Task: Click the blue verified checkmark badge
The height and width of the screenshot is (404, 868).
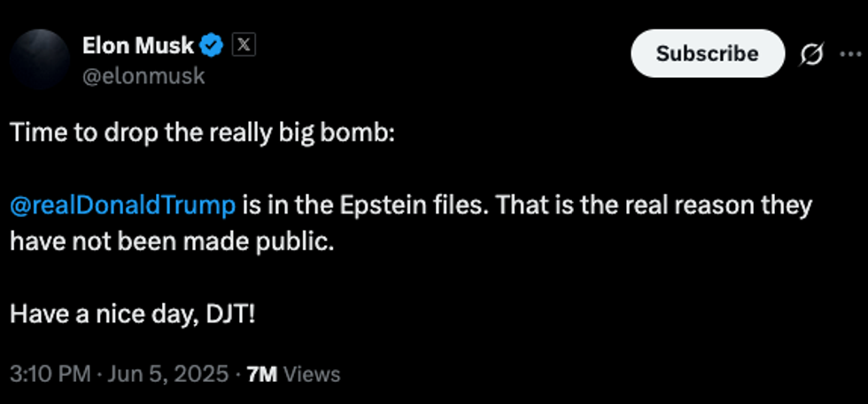Action: [212, 44]
